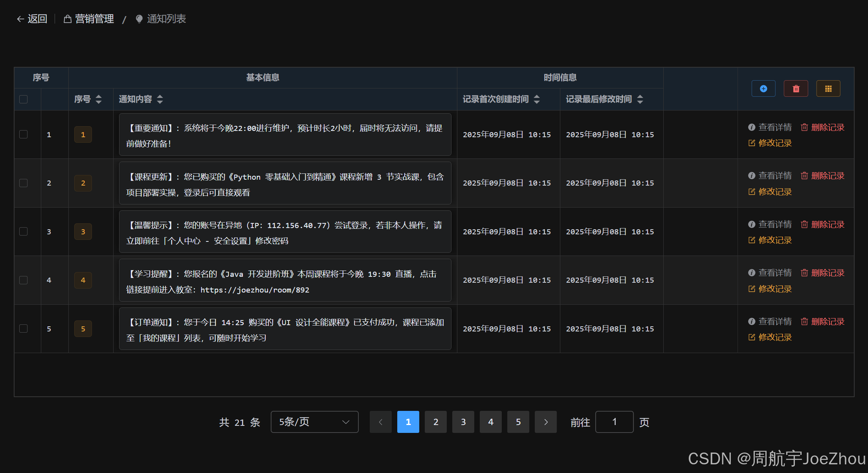Click the 共 21 条 total count text
868x473 pixels.
pos(240,422)
